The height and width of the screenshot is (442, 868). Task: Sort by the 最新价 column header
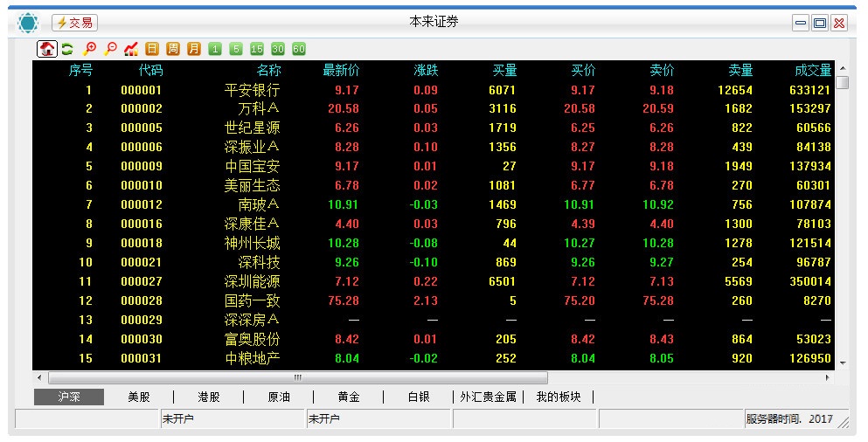pos(341,70)
